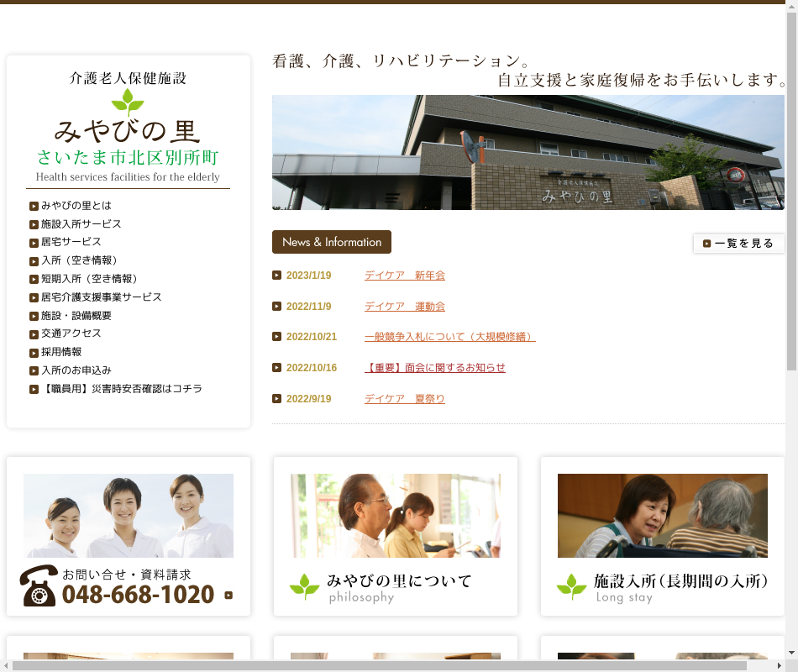Click phone number 048-668-1020
This screenshot has width=798, height=672.
coord(138,595)
